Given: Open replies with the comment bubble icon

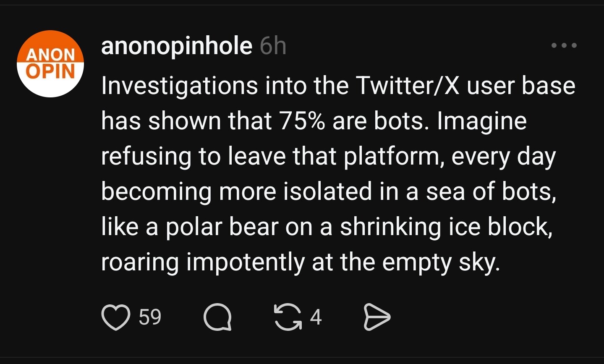Looking at the screenshot, I should (x=217, y=317).
